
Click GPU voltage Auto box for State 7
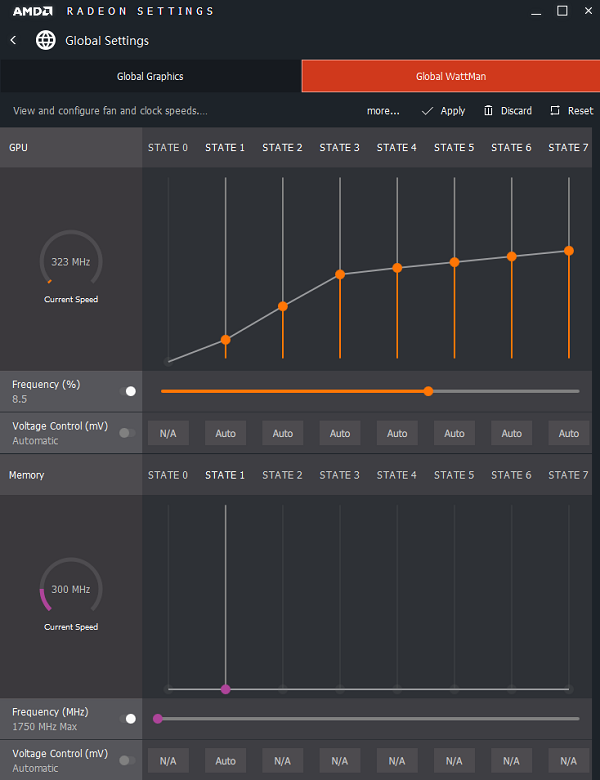569,433
